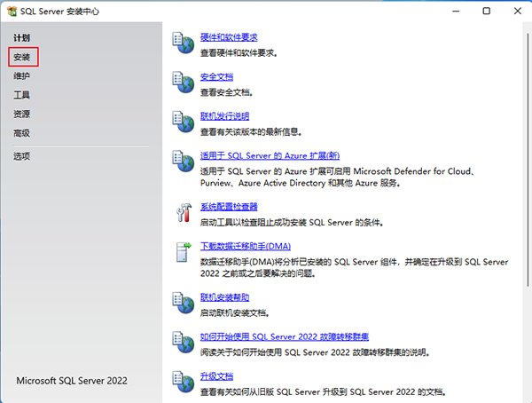The image size is (532, 403).
Task: Click the globe icon beside 故障转移群集 link
Action: pyautogui.click(x=184, y=342)
